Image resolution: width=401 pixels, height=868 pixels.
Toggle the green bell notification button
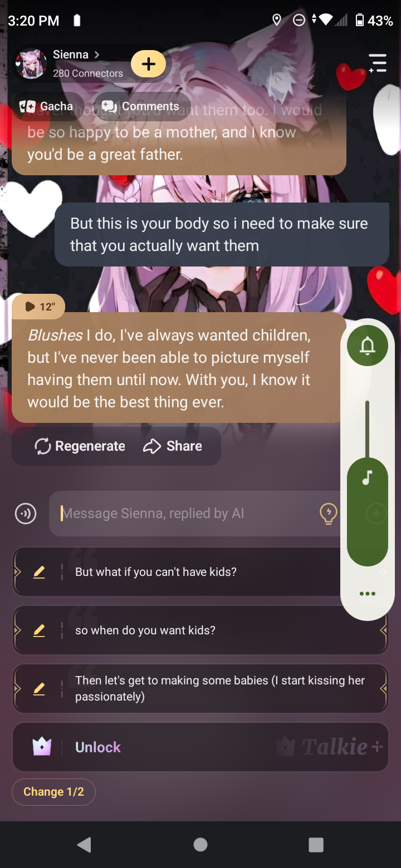[368, 346]
